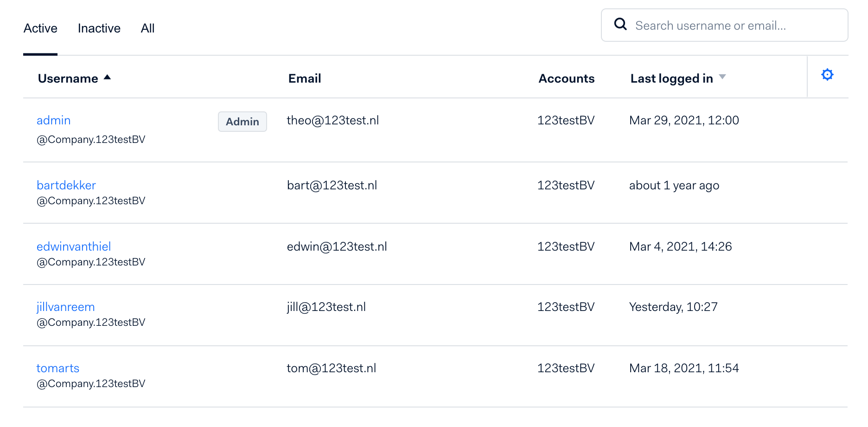Screen dimensions: 868x427
Task: Click the gear settings icon in table header
Action: point(827,75)
